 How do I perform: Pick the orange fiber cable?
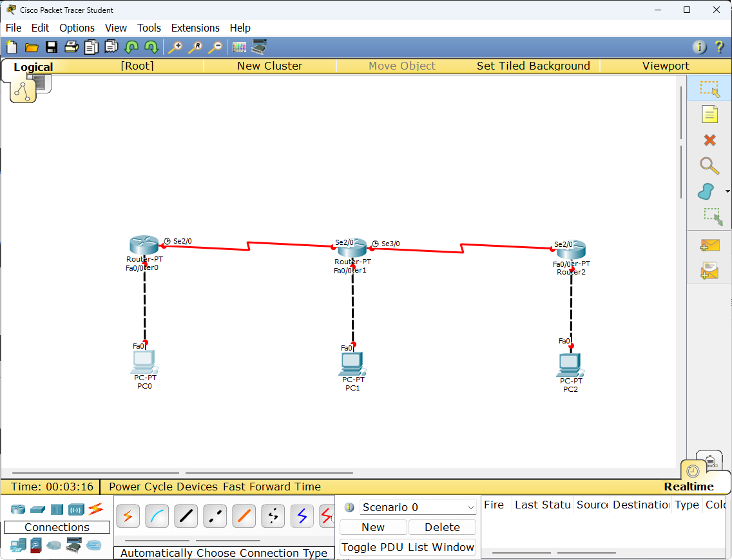[x=244, y=516]
